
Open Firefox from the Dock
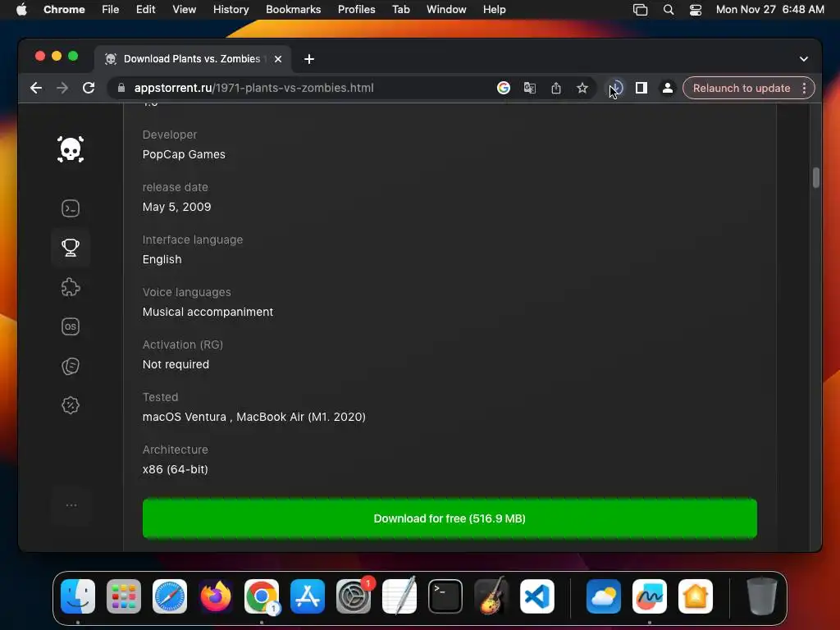click(x=216, y=596)
